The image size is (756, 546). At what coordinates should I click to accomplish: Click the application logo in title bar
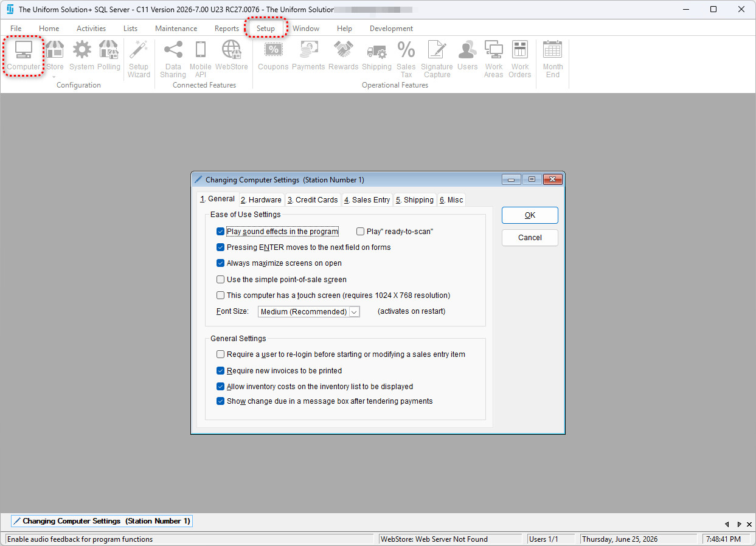coord(10,9)
